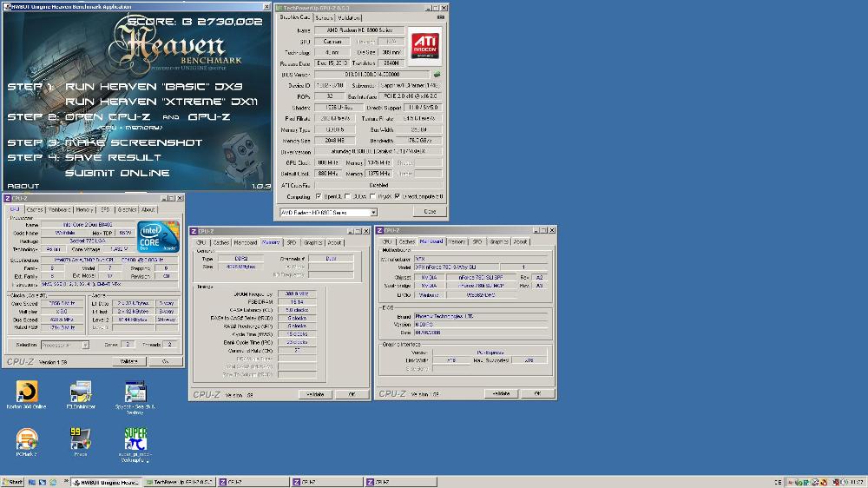Viewport: 868px width, 488px height.
Task: Expand the quick launch overflow chevron on the taskbar
Action: pyautogui.click(x=66, y=481)
